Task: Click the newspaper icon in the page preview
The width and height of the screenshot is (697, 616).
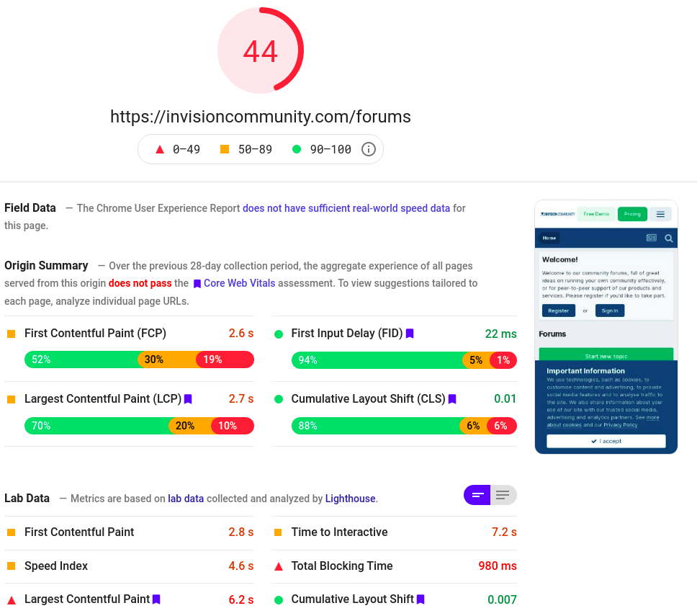Action: [651, 238]
